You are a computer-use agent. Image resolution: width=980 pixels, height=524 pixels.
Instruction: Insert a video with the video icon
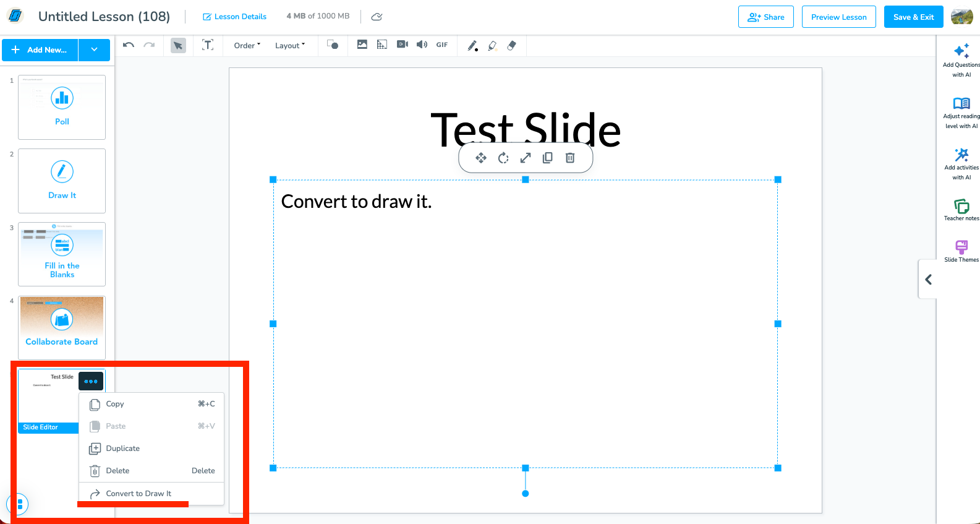click(403, 45)
